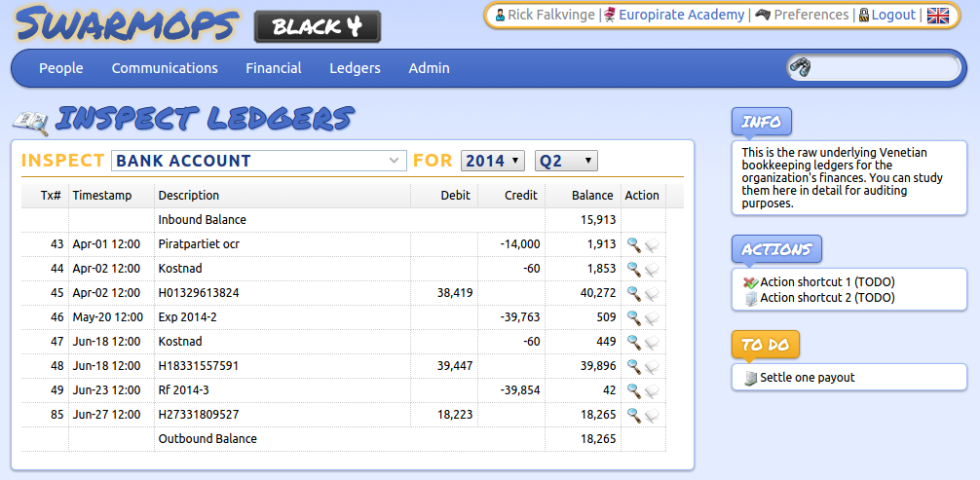The height and width of the screenshot is (480, 980).
Task: Flag transaction 48 H18331557591
Action: tap(652, 367)
